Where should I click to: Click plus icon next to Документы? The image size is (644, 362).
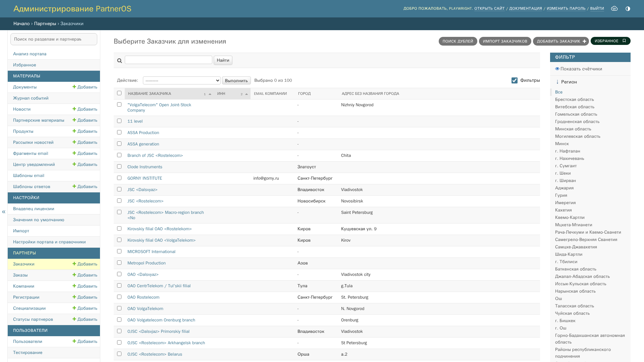click(x=74, y=87)
